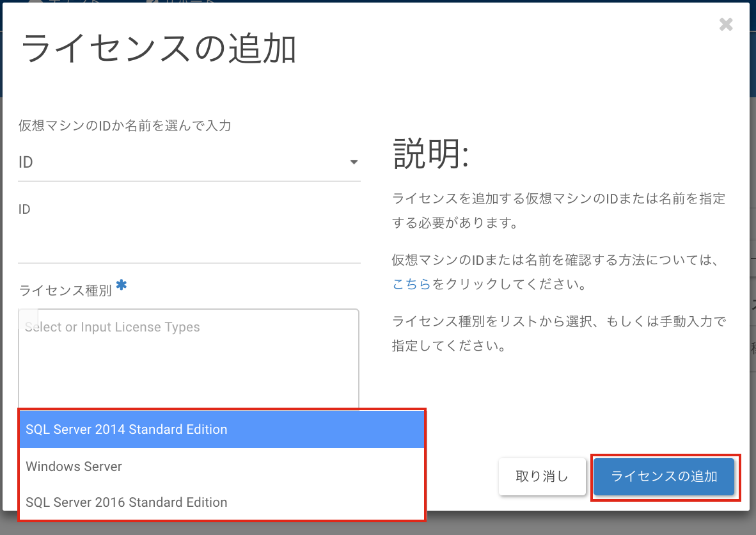Click the ID text input field
This screenshot has height=535, width=756.
point(189,244)
